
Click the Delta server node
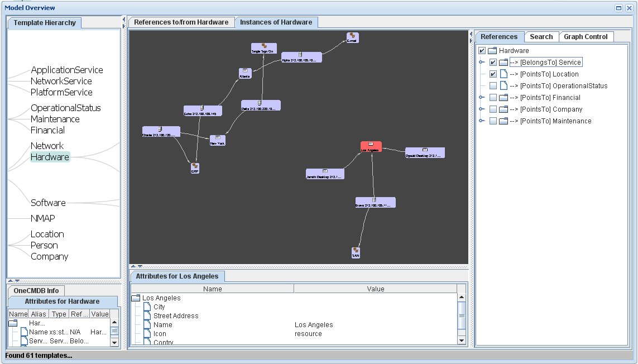[261, 106]
